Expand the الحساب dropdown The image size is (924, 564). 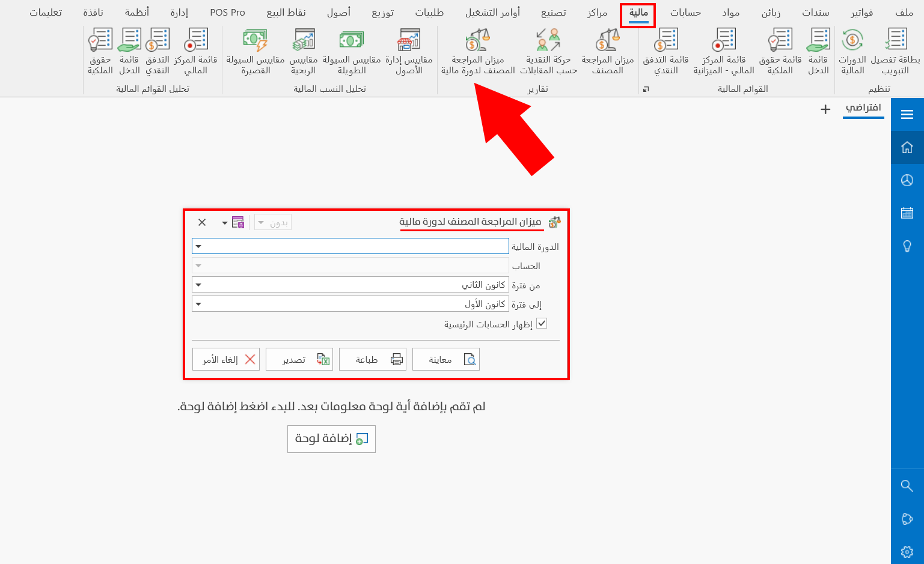(x=198, y=265)
